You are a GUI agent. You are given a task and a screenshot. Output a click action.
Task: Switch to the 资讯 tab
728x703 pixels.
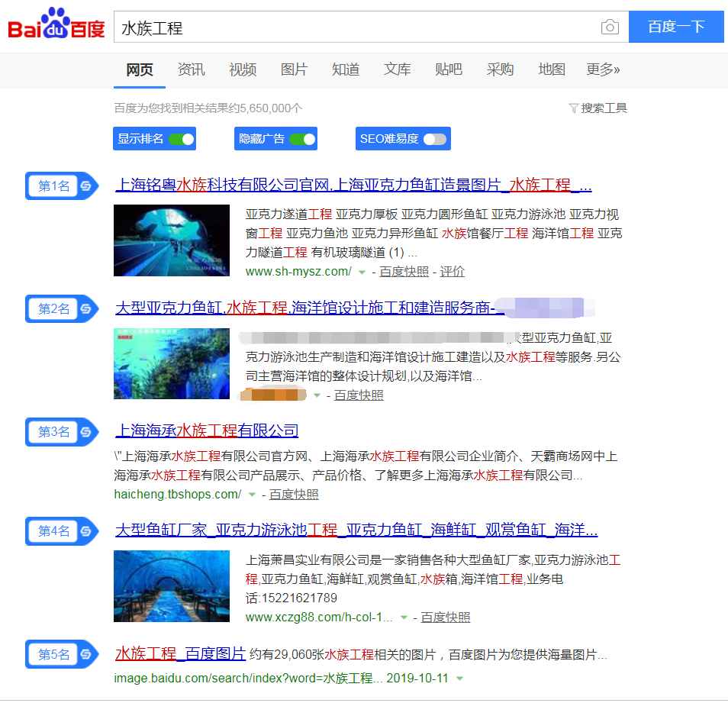pyautogui.click(x=191, y=69)
